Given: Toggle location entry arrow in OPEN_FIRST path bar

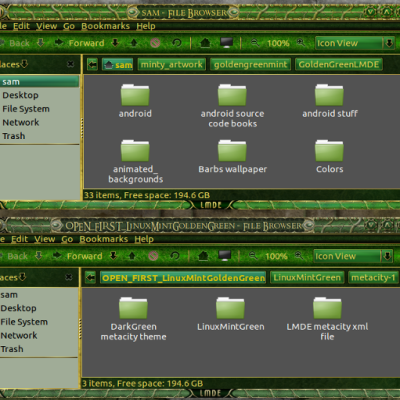Looking at the screenshot, I should tap(90, 277).
